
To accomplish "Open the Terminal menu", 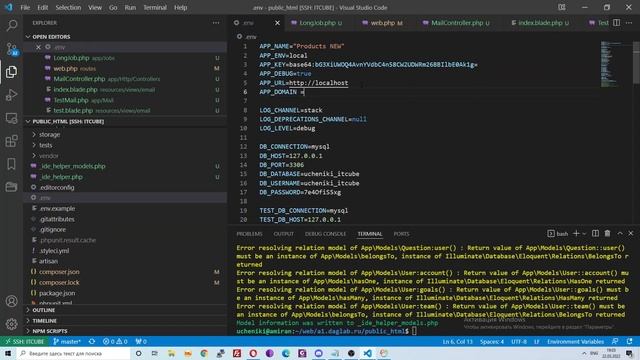I will pyautogui.click(x=155, y=7).
